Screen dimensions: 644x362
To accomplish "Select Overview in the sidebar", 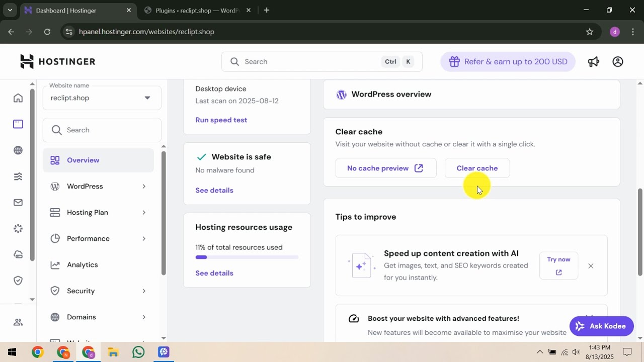I will [x=99, y=160].
